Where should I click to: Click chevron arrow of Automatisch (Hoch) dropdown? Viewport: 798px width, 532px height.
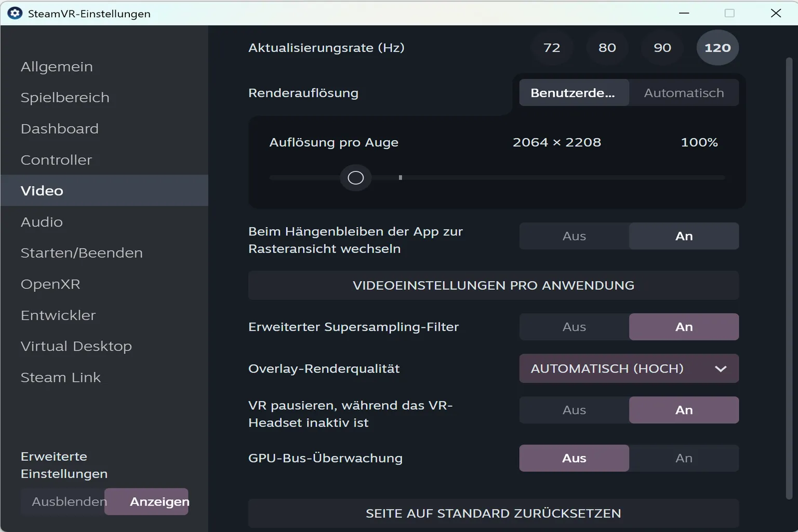click(721, 369)
